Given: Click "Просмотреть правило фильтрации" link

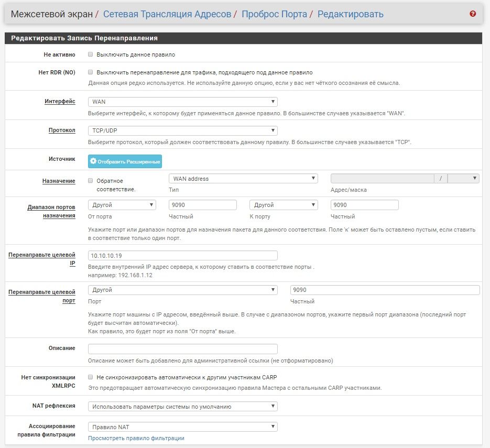Looking at the screenshot, I should pos(136,438).
